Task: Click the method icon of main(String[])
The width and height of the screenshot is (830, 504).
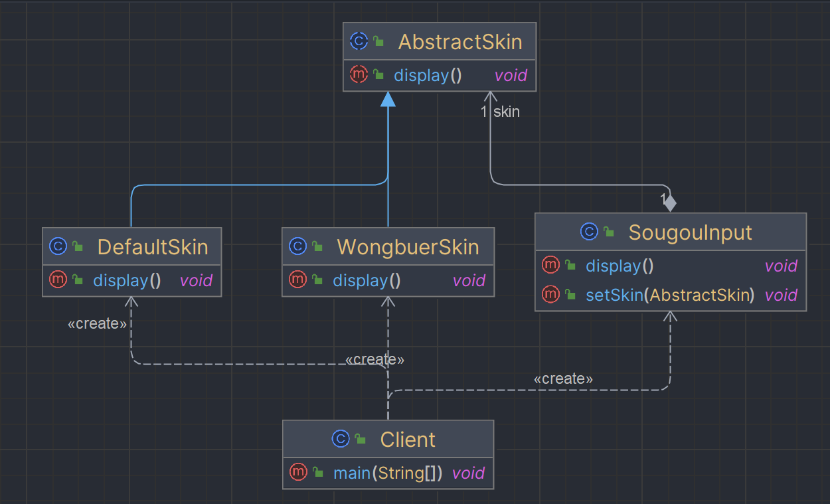Action: tap(298, 473)
